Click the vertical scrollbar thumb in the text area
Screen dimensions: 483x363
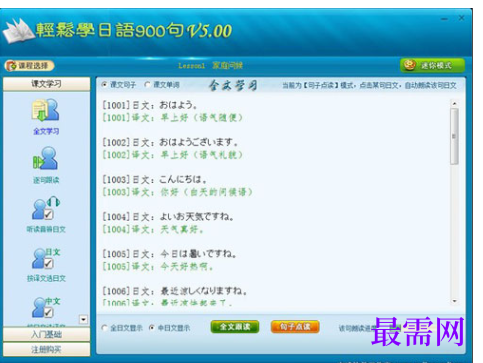(454, 136)
